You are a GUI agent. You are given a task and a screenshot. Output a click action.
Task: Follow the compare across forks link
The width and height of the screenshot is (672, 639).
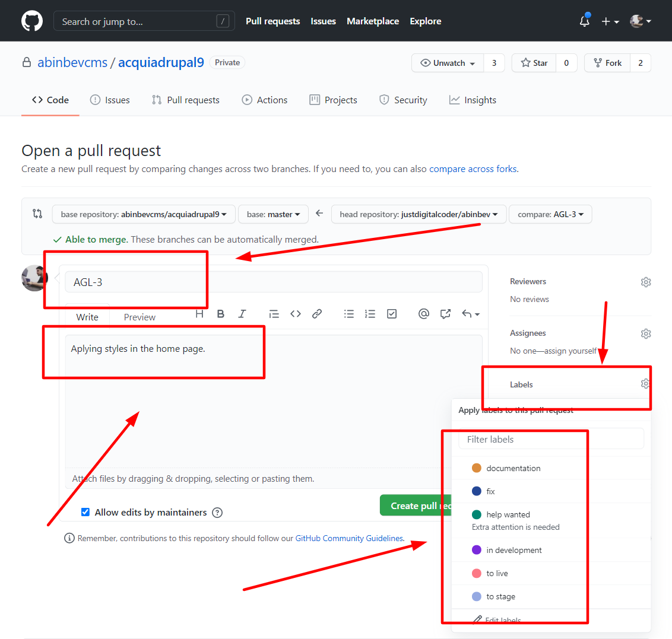coord(473,169)
